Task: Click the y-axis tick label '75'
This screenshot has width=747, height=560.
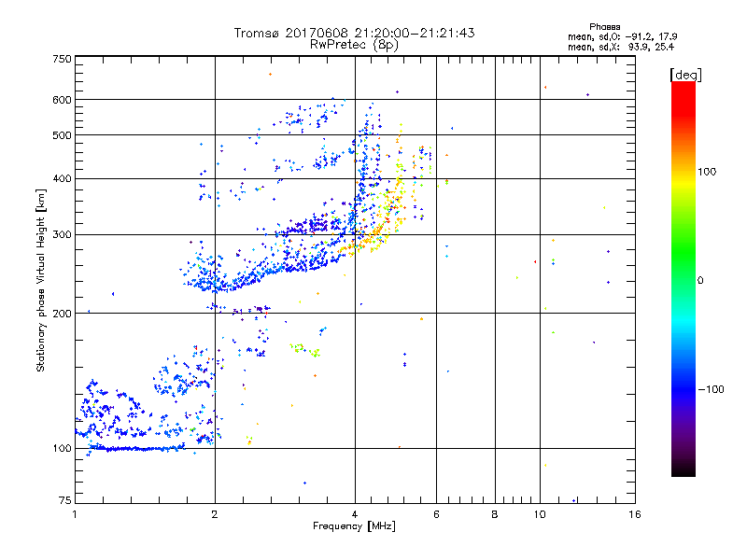Action: click(x=65, y=500)
